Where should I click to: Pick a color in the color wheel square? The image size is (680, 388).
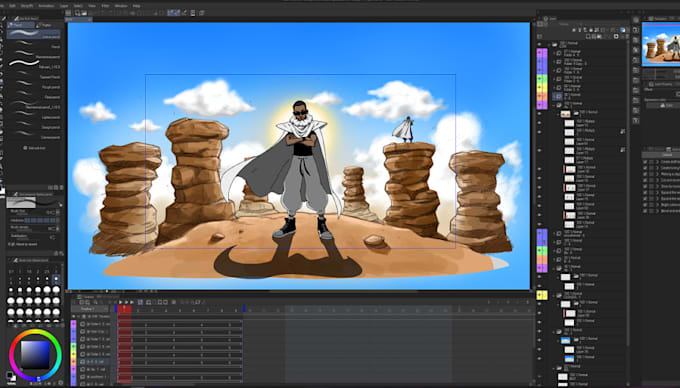pos(35,355)
